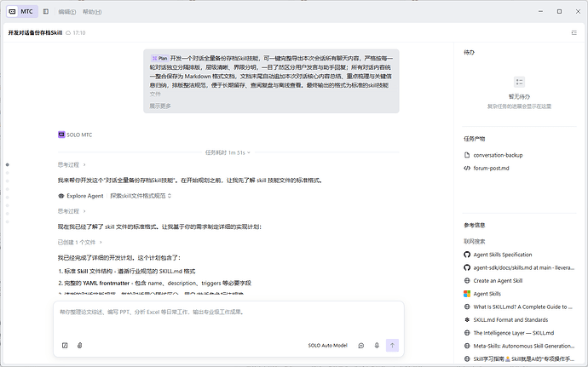The image size is (588, 367).
Task: Open the Agent Skills Microsoft reference
Action: click(487, 294)
